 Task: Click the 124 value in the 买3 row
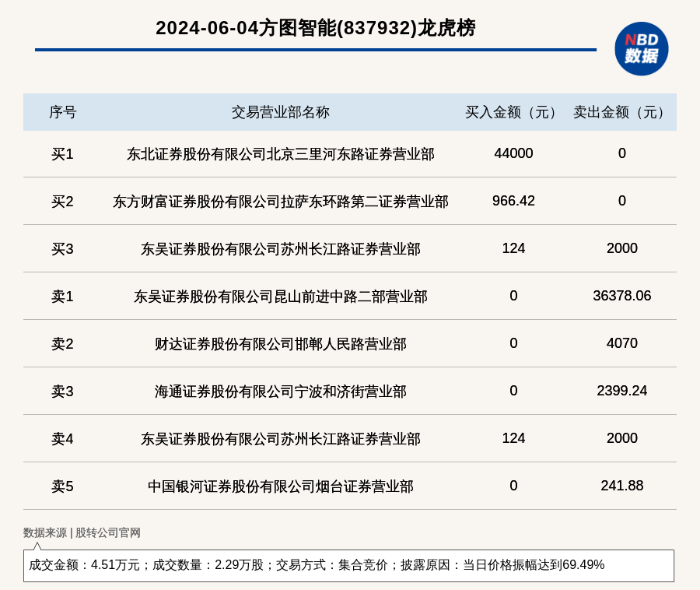click(513, 248)
